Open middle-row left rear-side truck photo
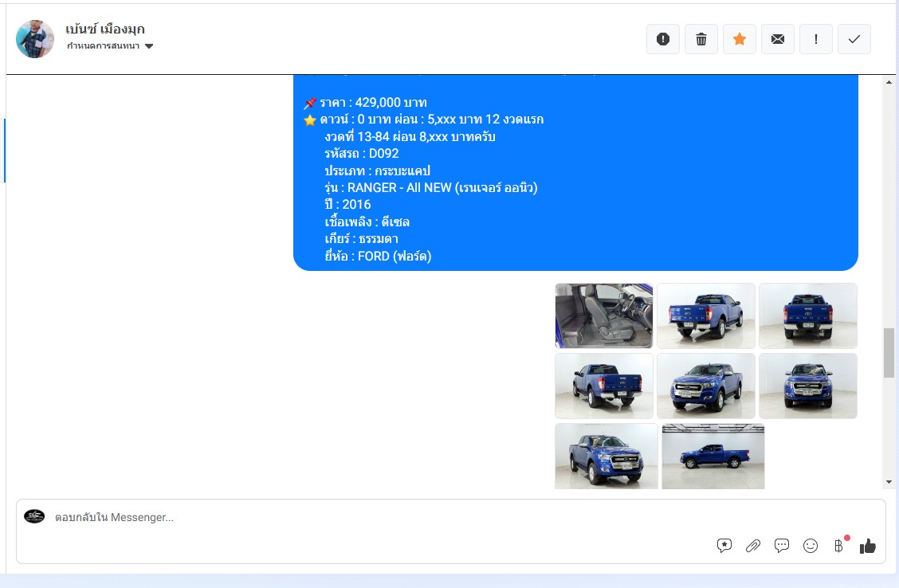 (604, 386)
